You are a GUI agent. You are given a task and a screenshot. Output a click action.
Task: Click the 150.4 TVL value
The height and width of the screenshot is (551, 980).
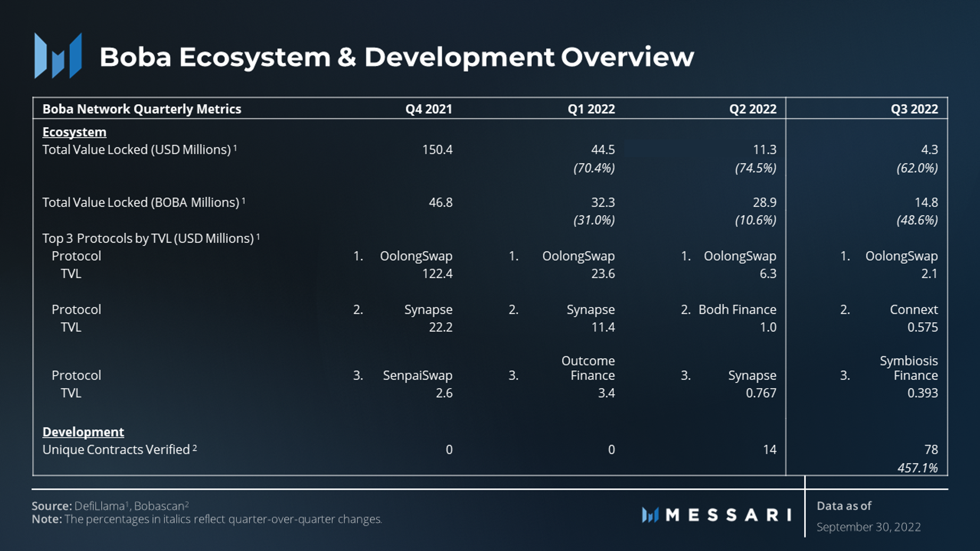click(x=437, y=150)
